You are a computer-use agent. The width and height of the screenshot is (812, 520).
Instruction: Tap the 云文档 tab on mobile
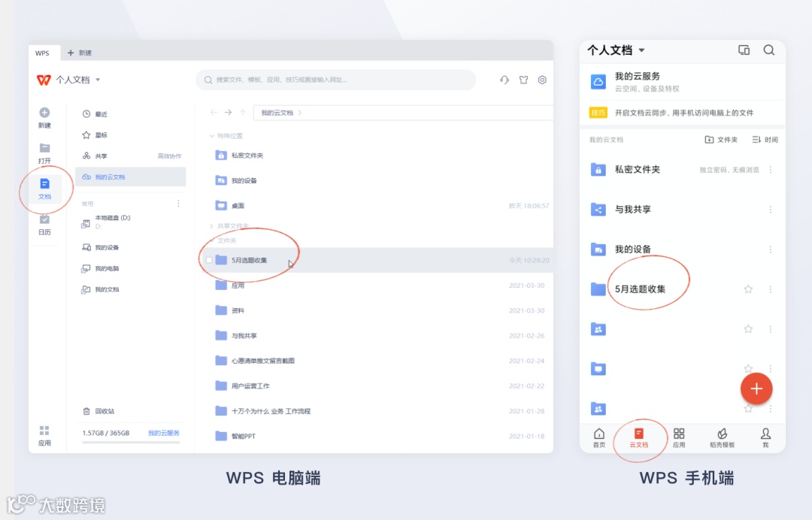click(x=638, y=438)
